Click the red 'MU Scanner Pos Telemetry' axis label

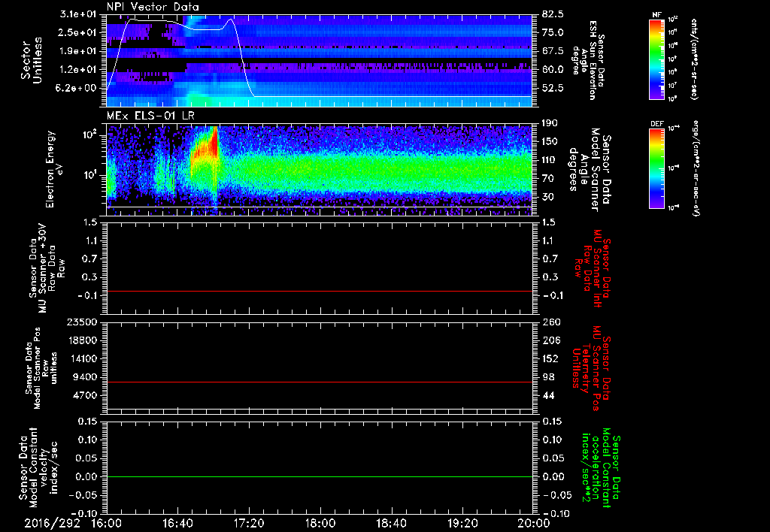click(x=591, y=368)
